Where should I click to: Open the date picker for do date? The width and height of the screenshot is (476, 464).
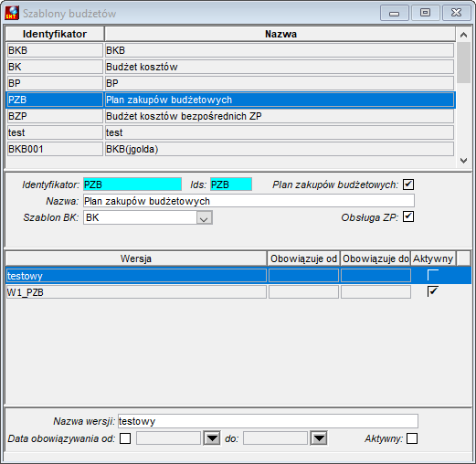click(319, 438)
